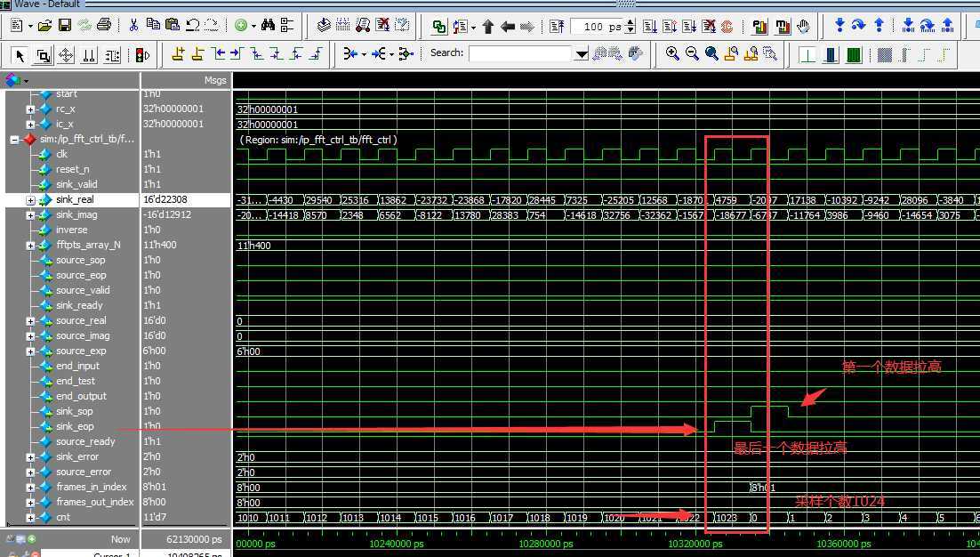Save using the floppy disk icon
This screenshot has width=980, height=557.
point(64,26)
